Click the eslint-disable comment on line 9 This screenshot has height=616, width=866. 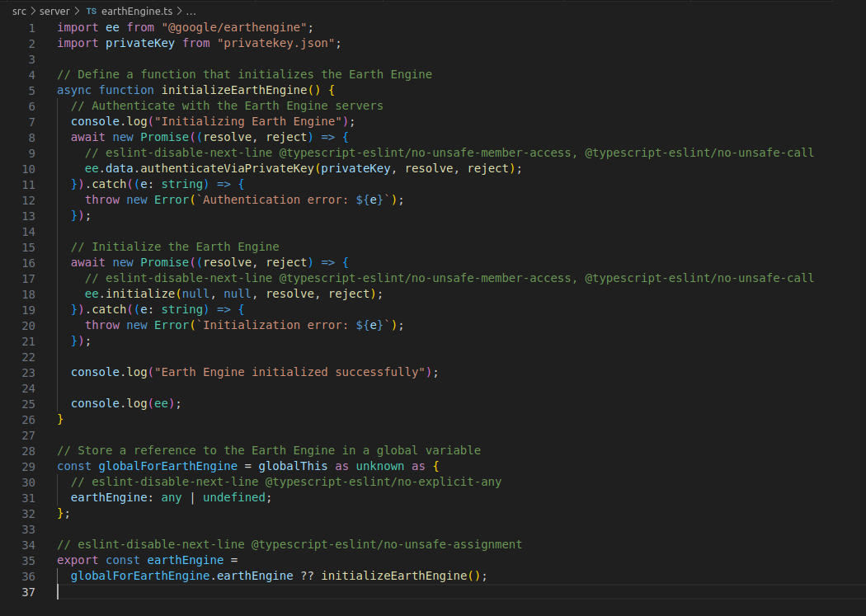click(x=449, y=153)
